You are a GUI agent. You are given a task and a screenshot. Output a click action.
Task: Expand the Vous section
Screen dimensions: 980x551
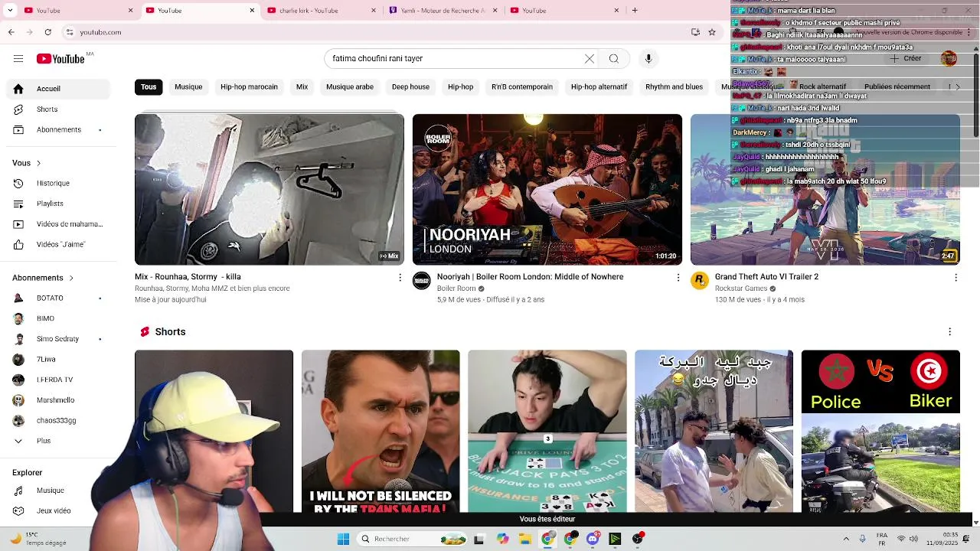(27, 163)
